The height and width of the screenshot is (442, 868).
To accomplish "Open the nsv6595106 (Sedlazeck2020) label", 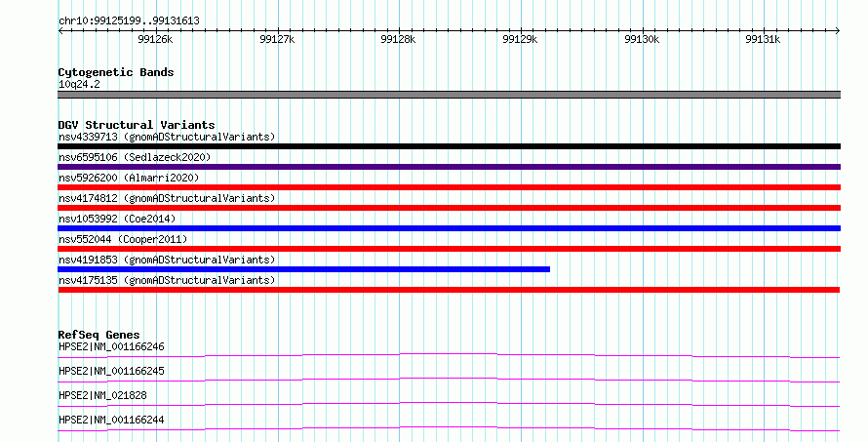I will [135, 157].
